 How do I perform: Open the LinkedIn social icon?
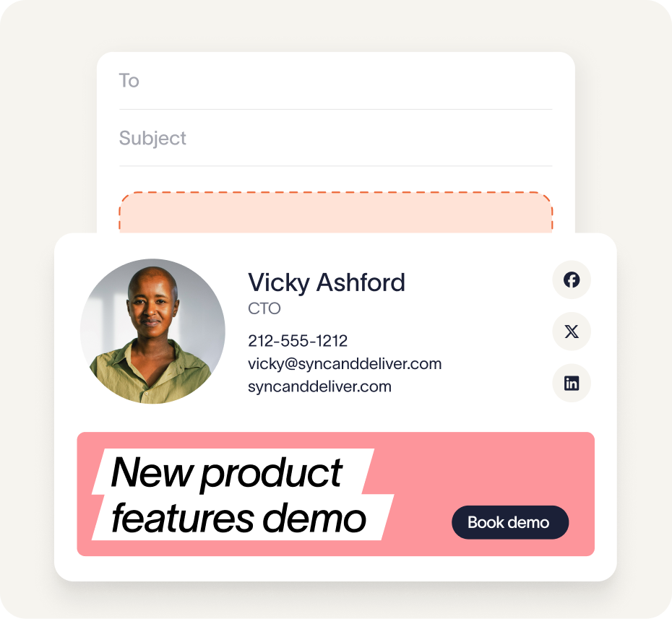[572, 383]
